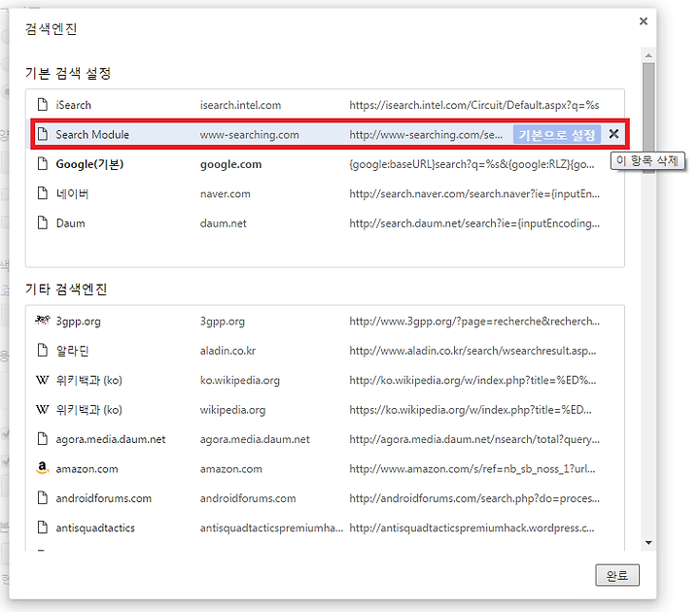Click the naver.com keyword
The height and width of the screenshot is (612, 700).
225,193
